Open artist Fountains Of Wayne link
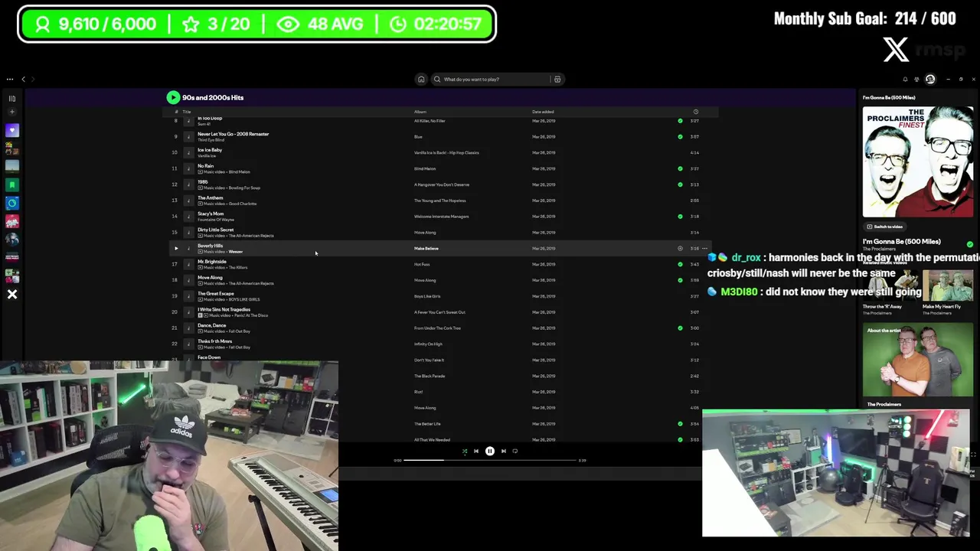 216,220
